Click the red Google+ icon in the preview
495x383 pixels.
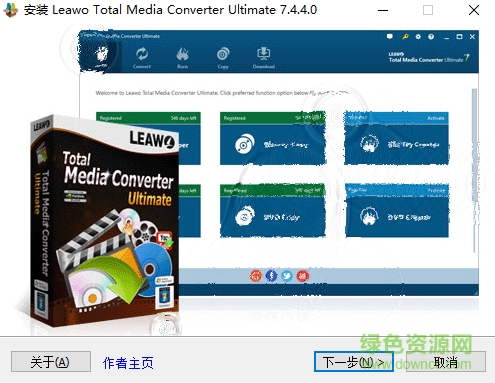256,276
